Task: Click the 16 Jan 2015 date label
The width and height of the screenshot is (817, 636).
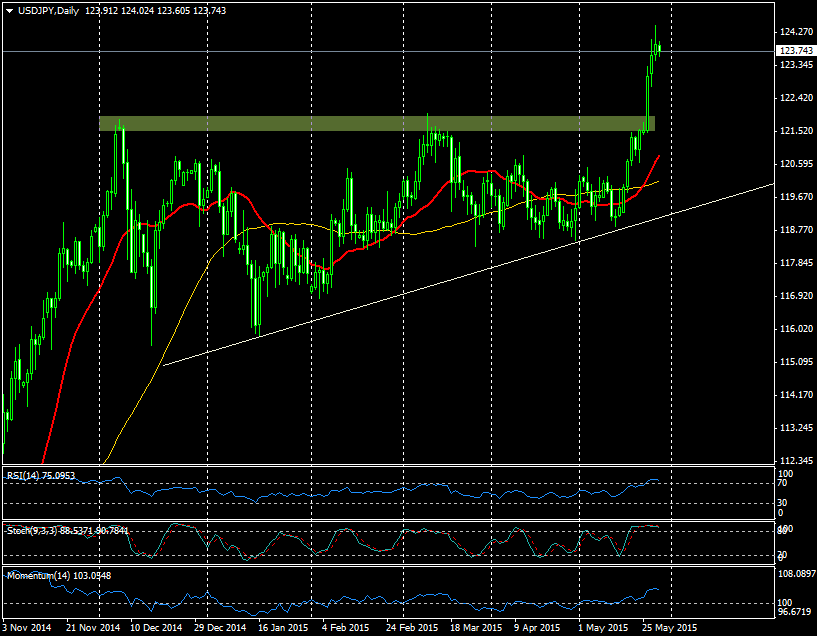Action: [x=283, y=628]
